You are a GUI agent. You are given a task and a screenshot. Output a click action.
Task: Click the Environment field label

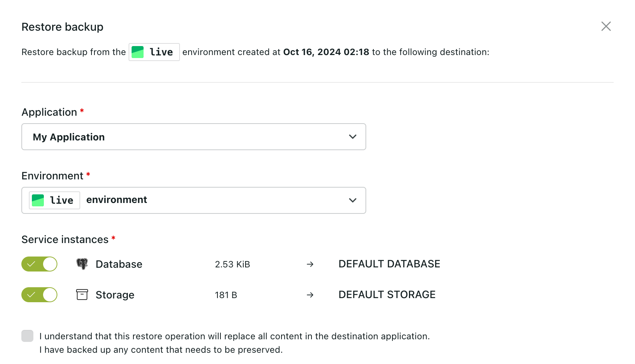pyautogui.click(x=52, y=176)
